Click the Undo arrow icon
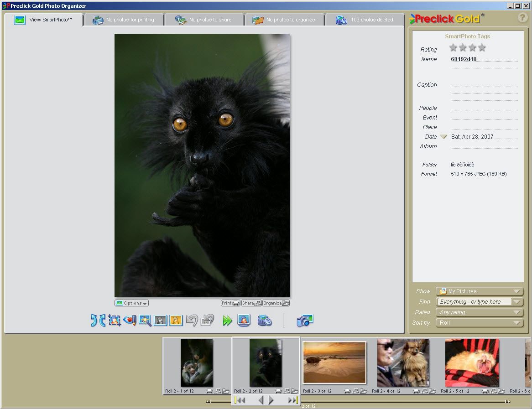Viewport: 532px width, 409px height. (x=191, y=321)
